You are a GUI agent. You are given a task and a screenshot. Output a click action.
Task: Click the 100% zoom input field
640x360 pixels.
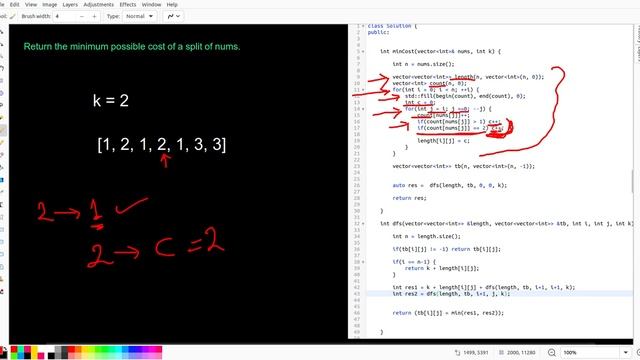(590, 353)
